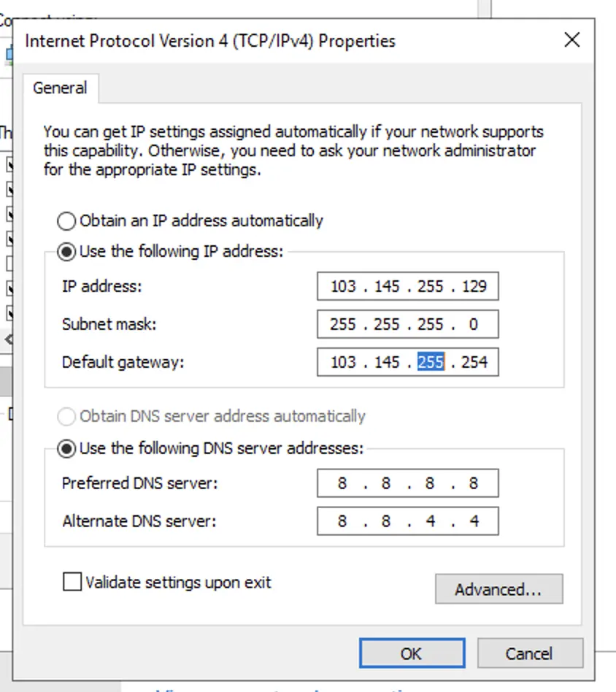
Task: Select Use the following DNS server addresses
Action: click(x=66, y=448)
